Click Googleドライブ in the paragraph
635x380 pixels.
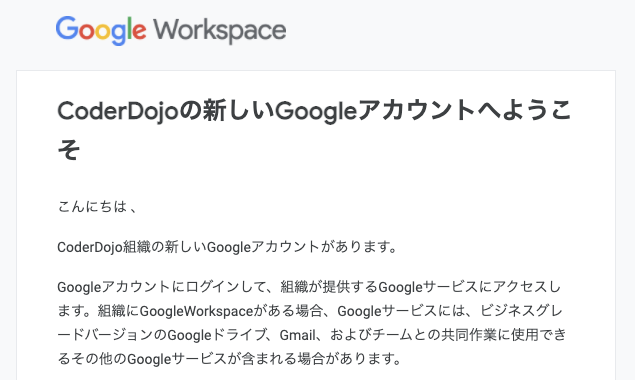coord(217,335)
